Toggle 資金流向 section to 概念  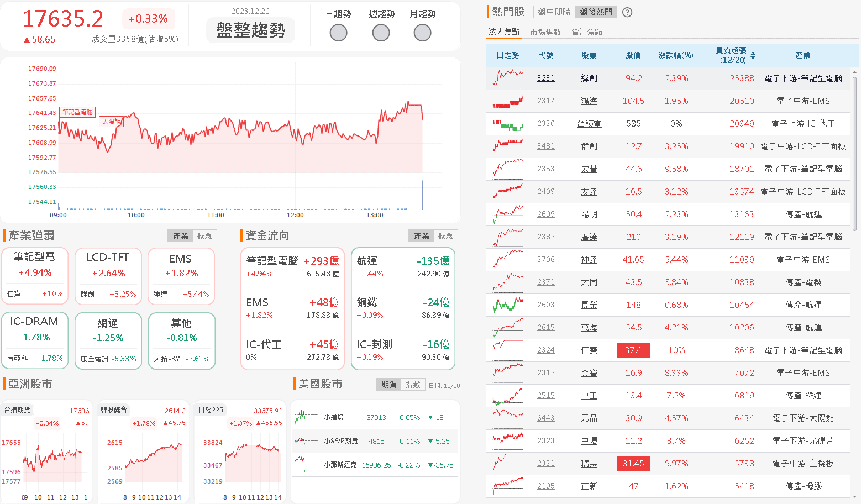pos(445,236)
